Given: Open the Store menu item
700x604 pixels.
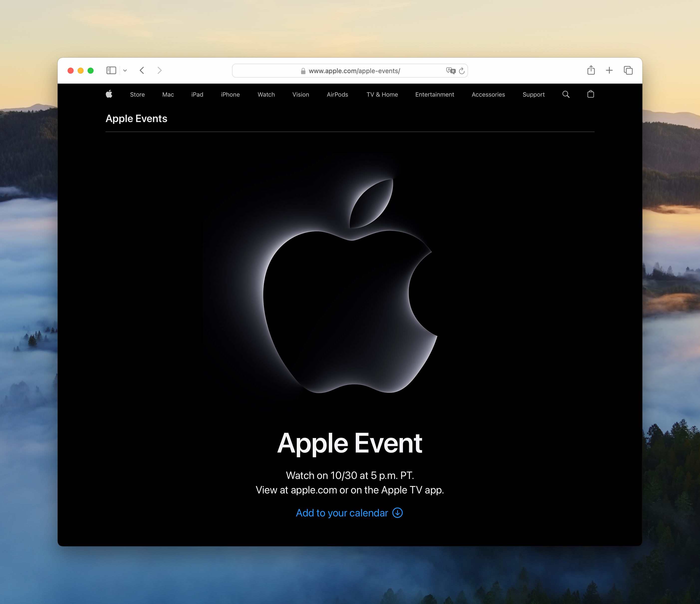Looking at the screenshot, I should pyautogui.click(x=137, y=95).
